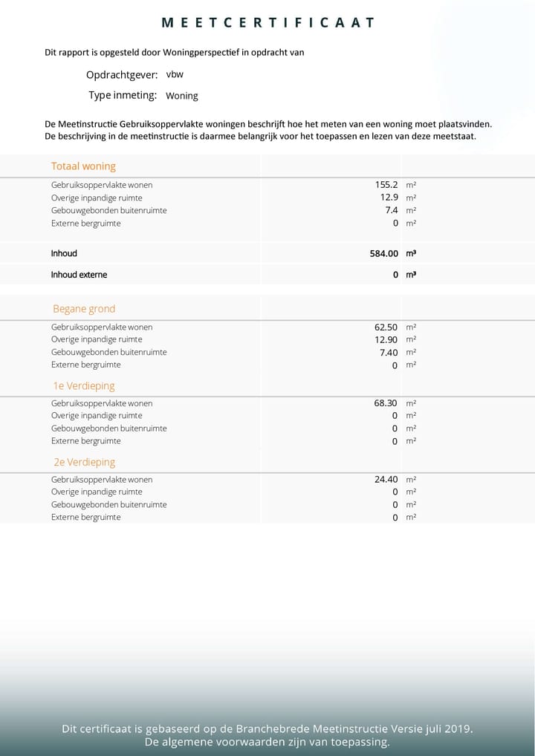This screenshot has height=756, width=535.
Task: Select the 7.4 value under Totaal woning
Action: click(x=391, y=210)
